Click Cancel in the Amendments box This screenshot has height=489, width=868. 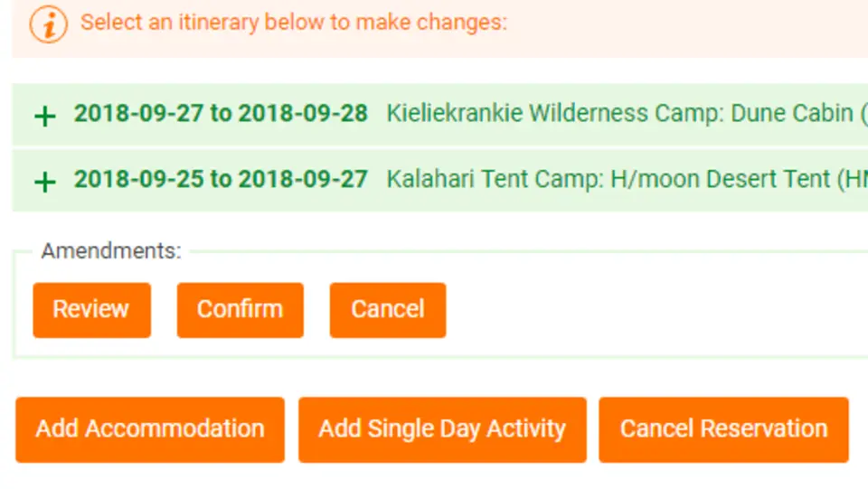pyautogui.click(x=388, y=310)
